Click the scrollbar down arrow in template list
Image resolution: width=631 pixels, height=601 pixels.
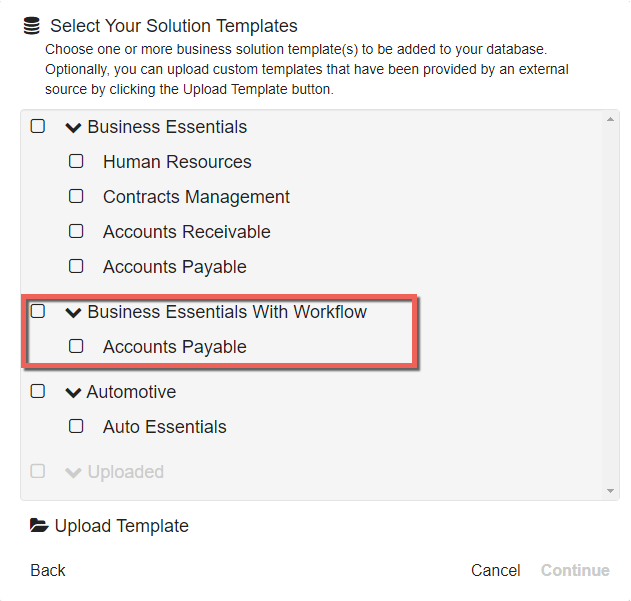[611, 491]
